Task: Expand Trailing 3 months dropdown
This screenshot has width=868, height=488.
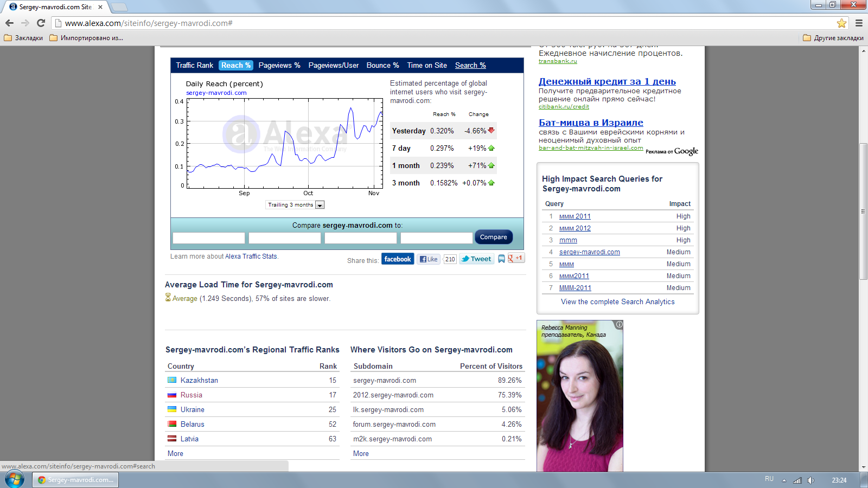Action: click(x=295, y=205)
